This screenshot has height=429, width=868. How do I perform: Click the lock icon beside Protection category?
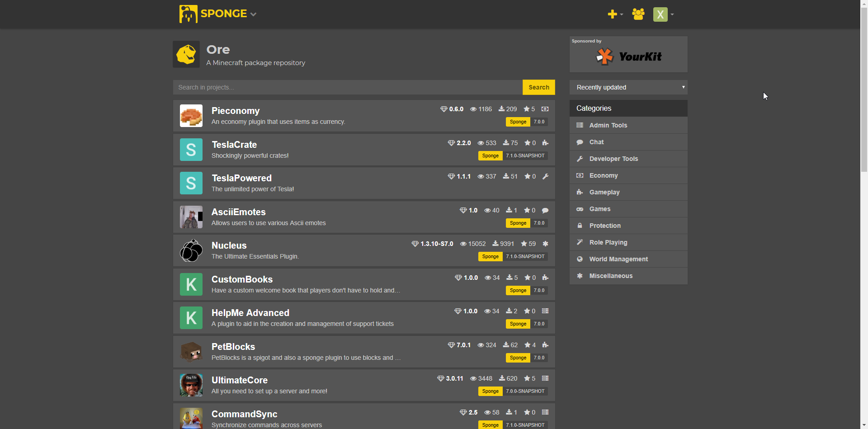pyautogui.click(x=580, y=226)
